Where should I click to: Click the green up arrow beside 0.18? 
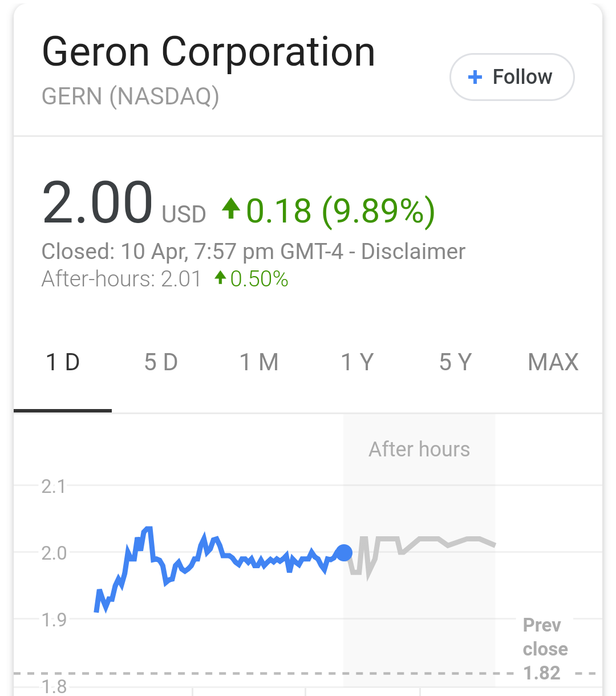231,209
